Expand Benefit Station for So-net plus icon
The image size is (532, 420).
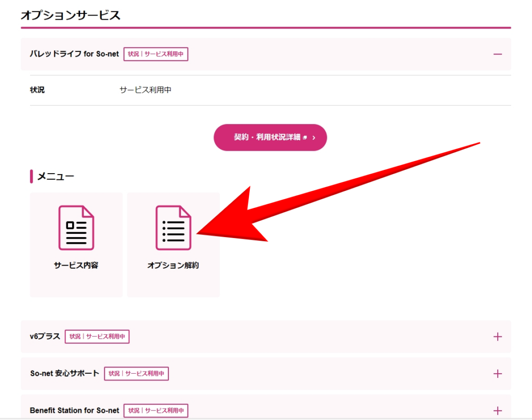[x=498, y=410]
